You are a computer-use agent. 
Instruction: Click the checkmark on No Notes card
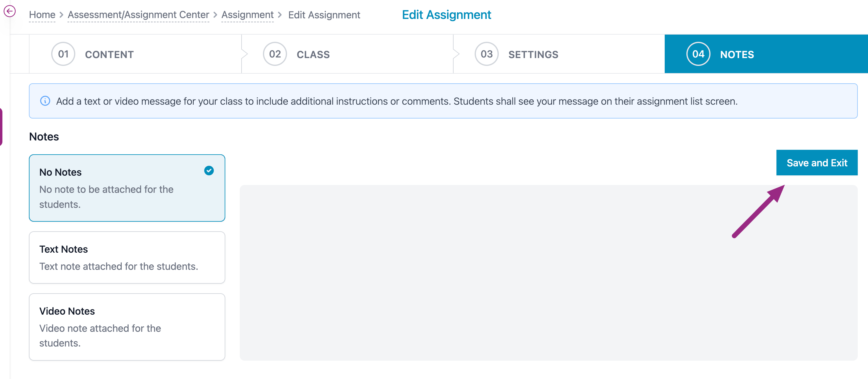click(209, 171)
